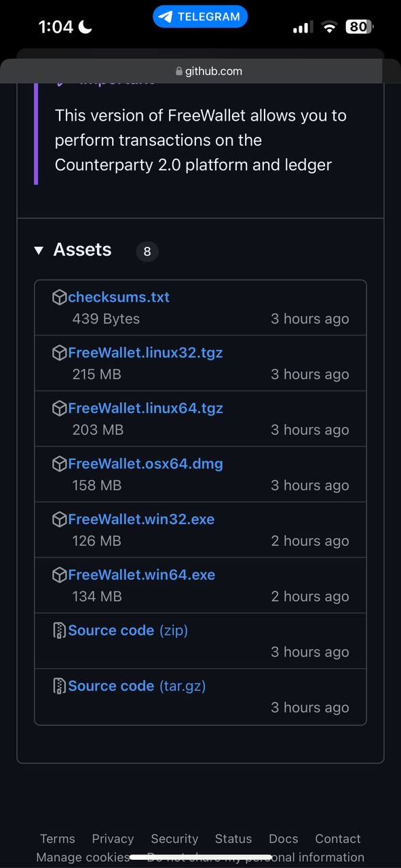Tap the package icon next to FreeWallet.linux32.tgz

point(60,353)
